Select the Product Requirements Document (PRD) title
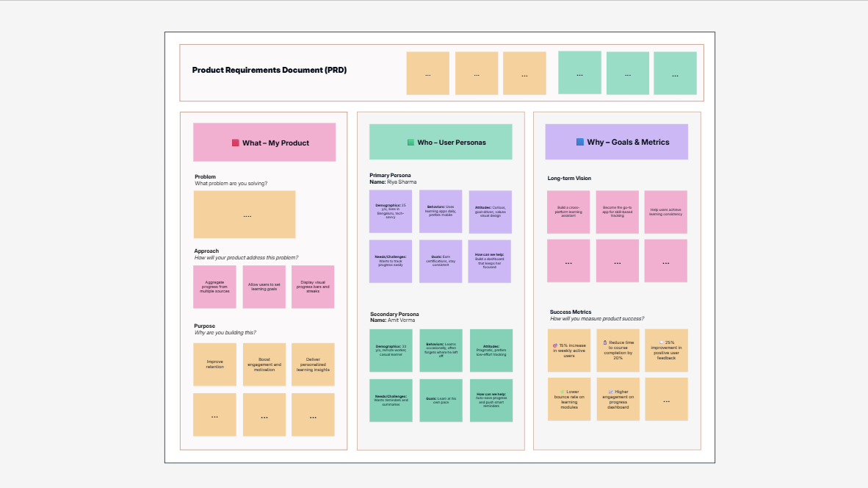 tap(269, 70)
